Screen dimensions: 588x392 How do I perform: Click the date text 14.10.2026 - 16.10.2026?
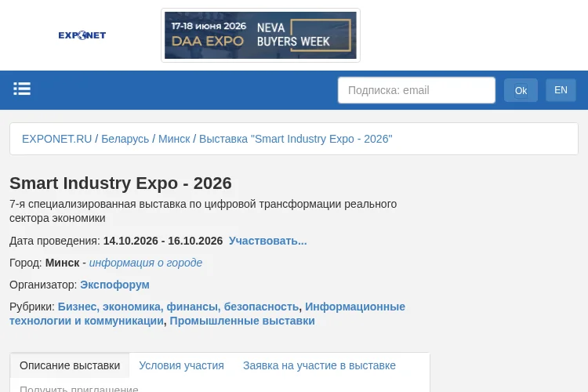click(163, 241)
